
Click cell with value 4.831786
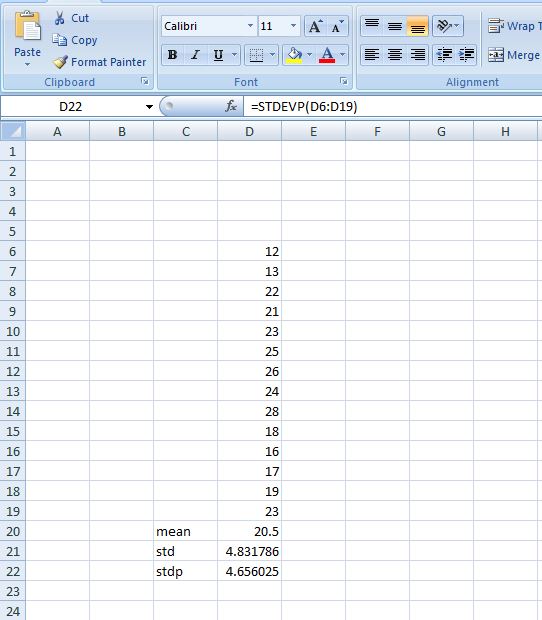point(249,551)
